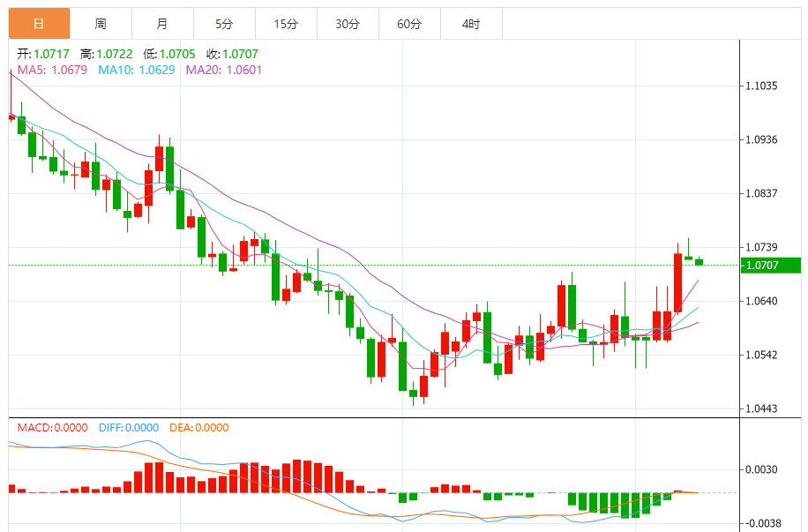Click the 1.0443 price axis label

[761, 408]
